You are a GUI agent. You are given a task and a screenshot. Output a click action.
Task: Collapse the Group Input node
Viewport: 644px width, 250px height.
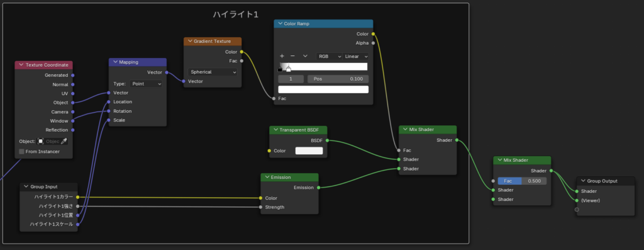coord(26,186)
